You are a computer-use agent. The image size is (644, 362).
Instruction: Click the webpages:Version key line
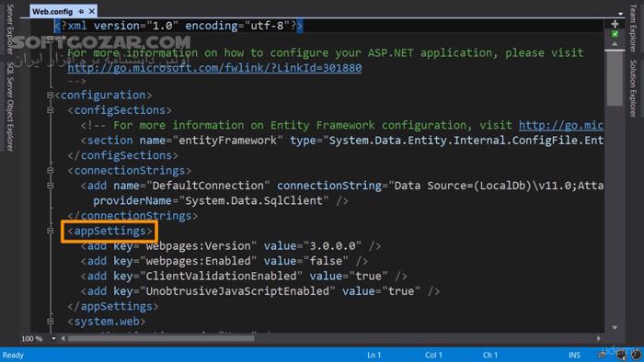(231, 246)
